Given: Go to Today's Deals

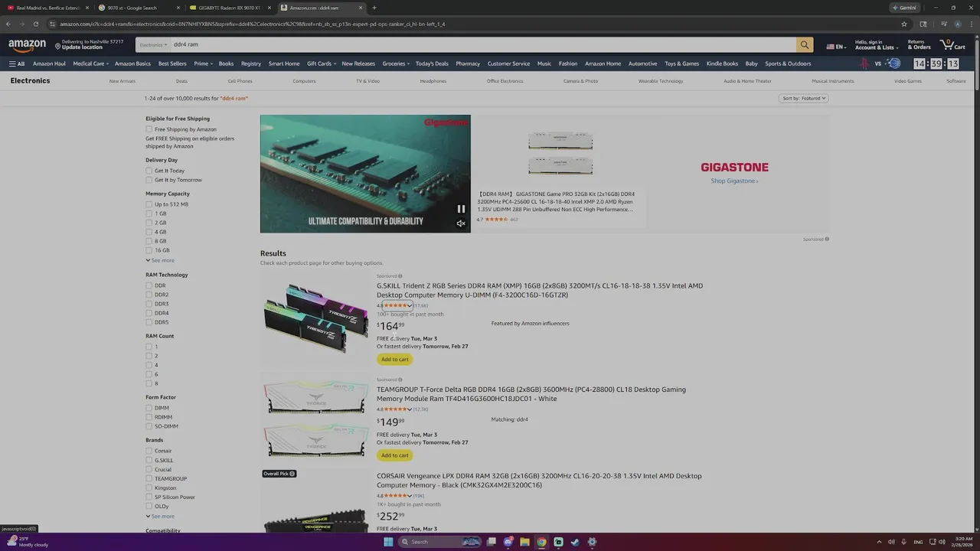Looking at the screenshot, I should tap(432, 64).
